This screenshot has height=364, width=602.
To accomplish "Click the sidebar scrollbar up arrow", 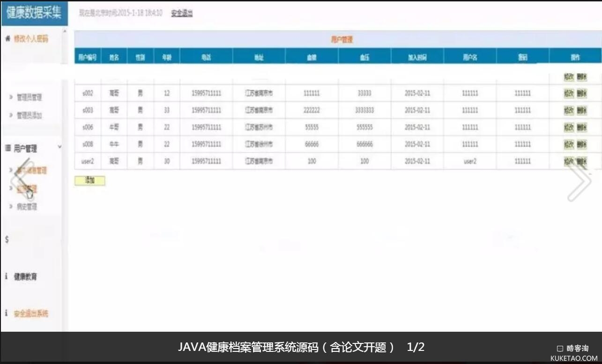I will pos(65,32).
